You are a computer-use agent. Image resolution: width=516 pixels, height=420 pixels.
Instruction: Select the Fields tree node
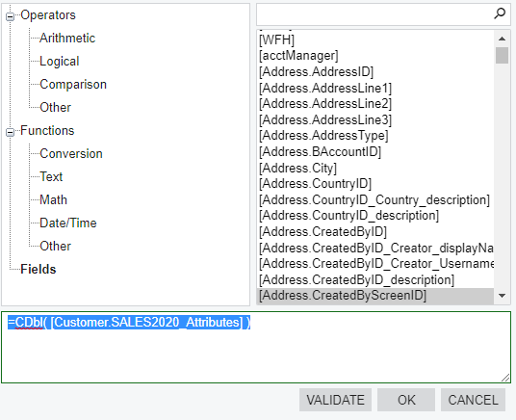(x=39, y=269)
